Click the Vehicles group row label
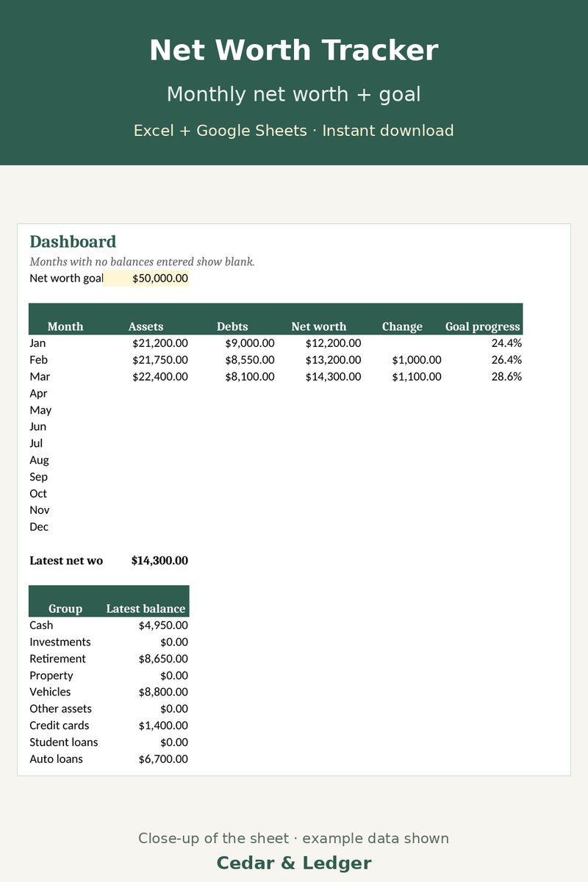Image resolution: width=588 pixels, height=882 pixels. pos(50,692)
